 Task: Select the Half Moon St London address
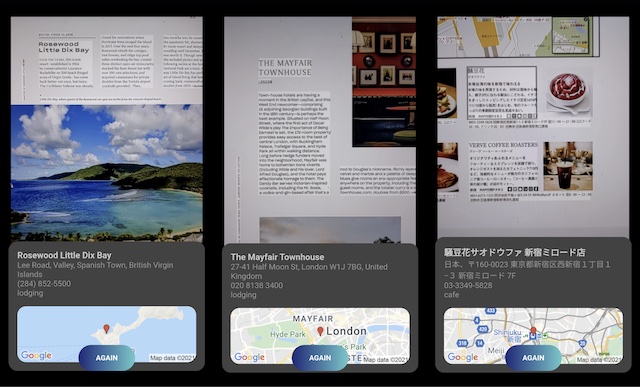309,271
